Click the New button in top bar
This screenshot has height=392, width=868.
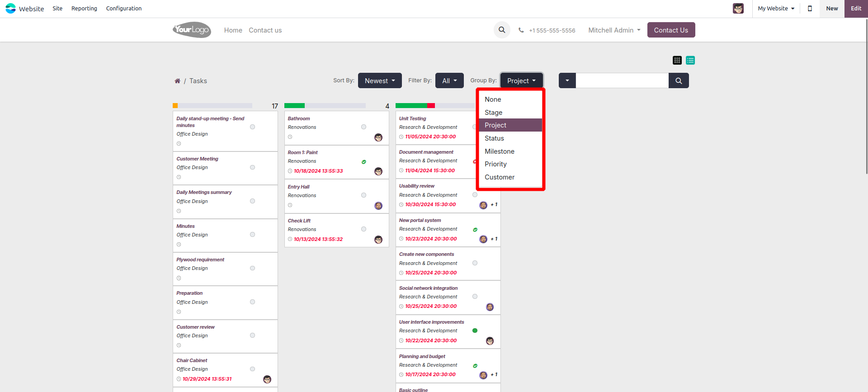point(832,9)
